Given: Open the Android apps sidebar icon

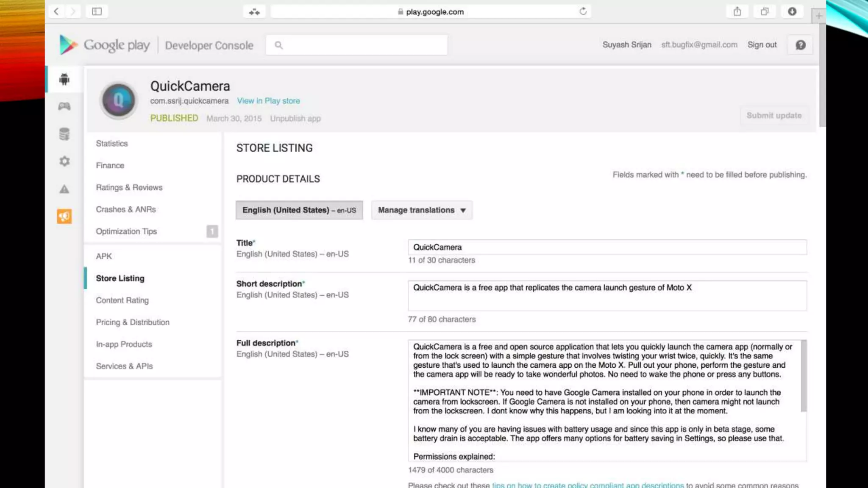Looking at the screenshot, I should [x=64, y=79].
